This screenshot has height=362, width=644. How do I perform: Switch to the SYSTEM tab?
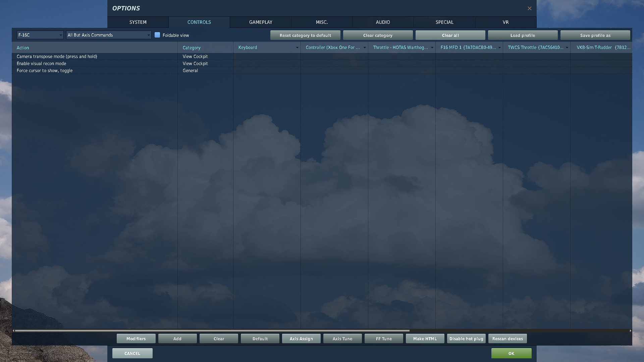[138, 22]
